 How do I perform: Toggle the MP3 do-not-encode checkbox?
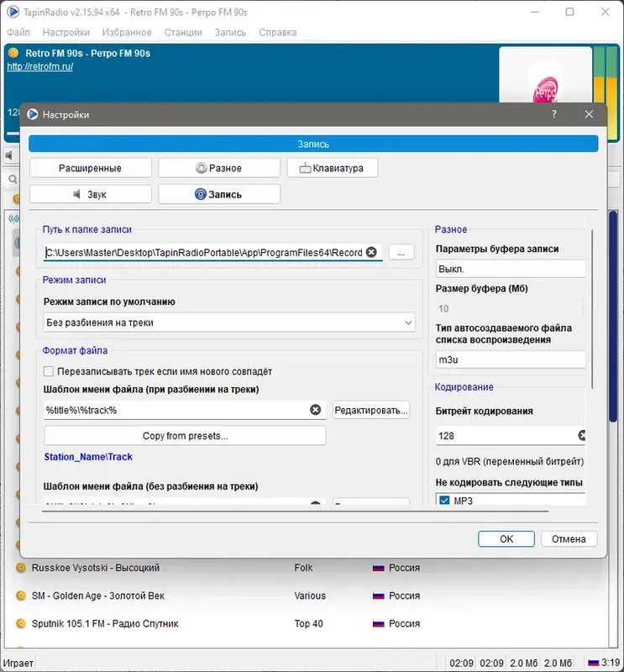click(444, 500)
